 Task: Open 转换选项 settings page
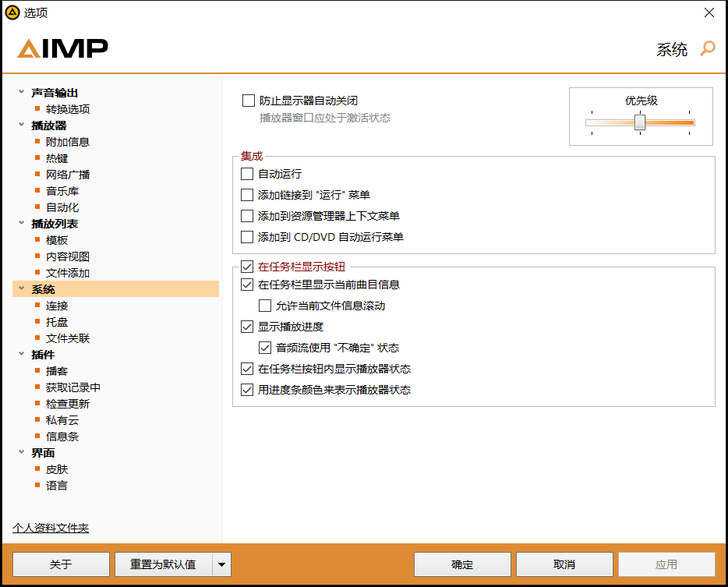[x=67, y=109]
